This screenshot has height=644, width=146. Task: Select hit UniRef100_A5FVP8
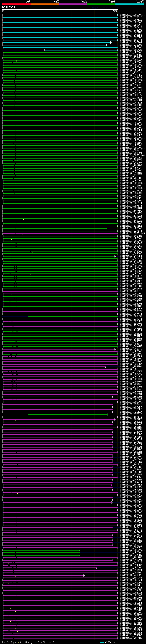tap(131, 70)
